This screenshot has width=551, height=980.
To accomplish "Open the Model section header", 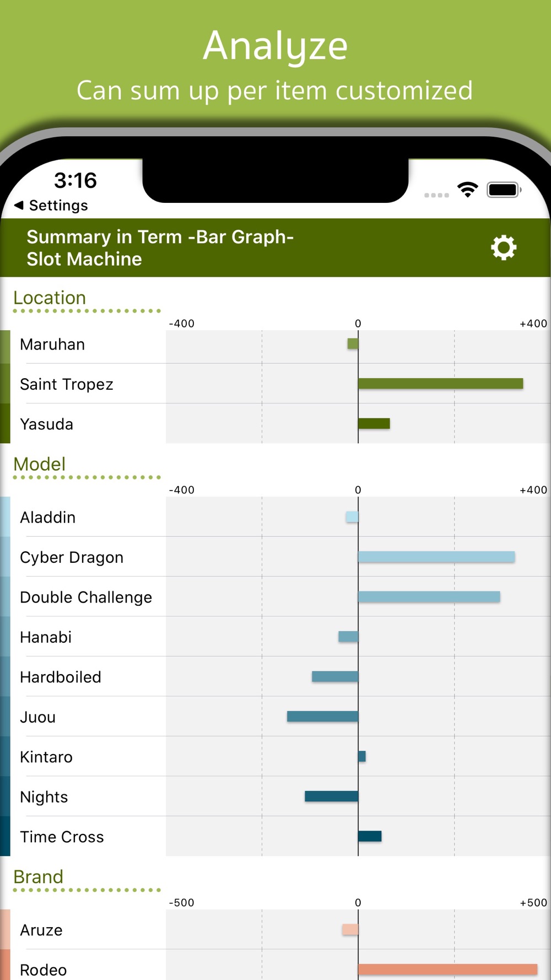I will (40, 464).
